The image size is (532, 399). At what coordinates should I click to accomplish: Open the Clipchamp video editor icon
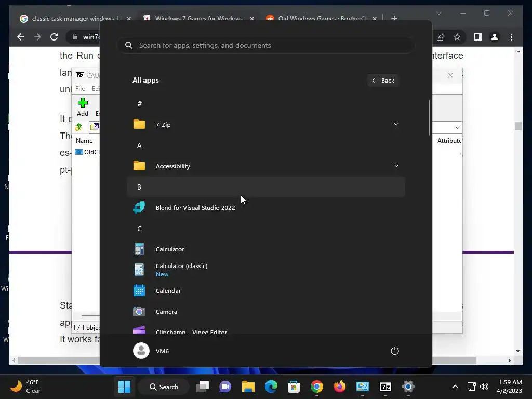(139, 330)
